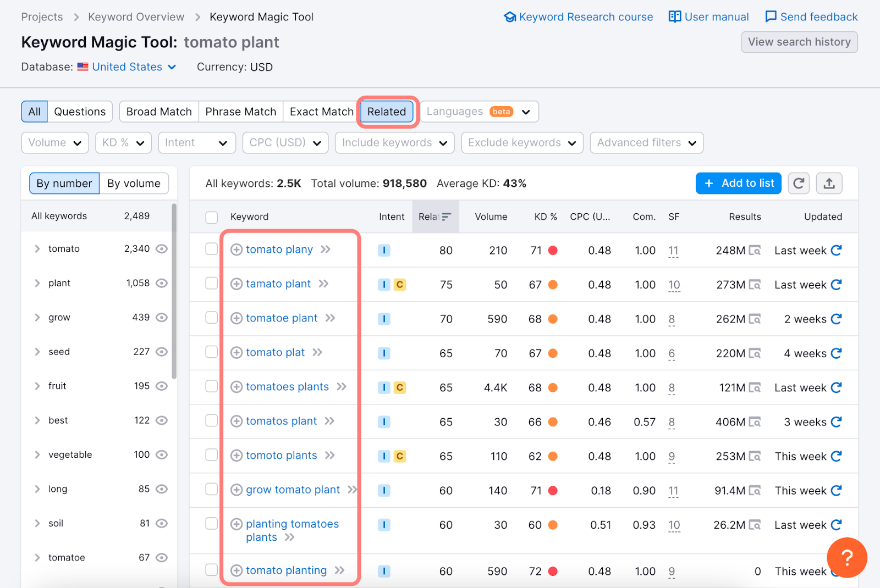This screenshot has width=880, height=588.
Task: Select the Exact Match tab
Action: click(322, 112)
